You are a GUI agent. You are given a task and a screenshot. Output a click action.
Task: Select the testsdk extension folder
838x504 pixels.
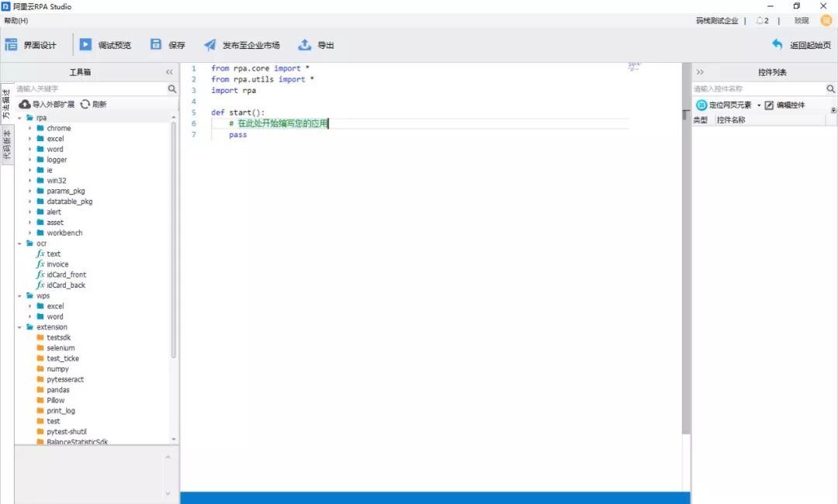pyautogui.click(x=54, y=337)
